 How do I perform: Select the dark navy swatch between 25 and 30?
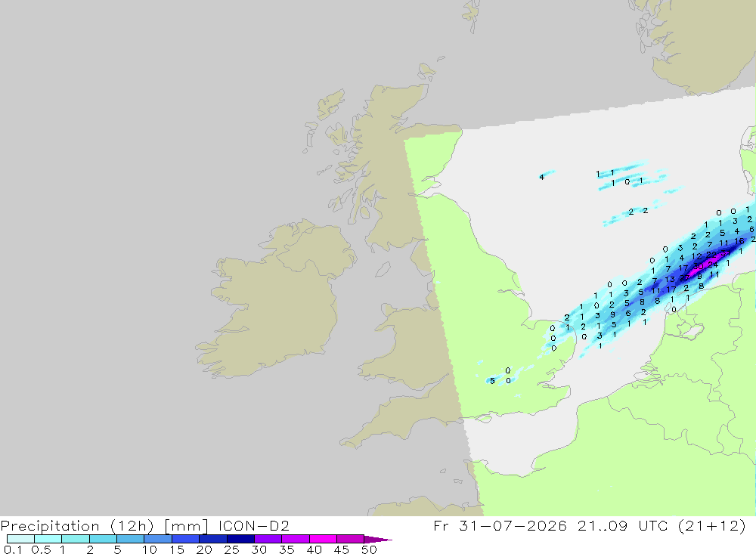point(240,539)
